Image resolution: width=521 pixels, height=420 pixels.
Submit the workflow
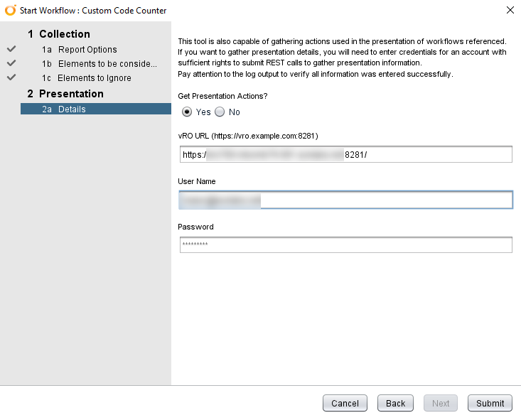(x=490, y=403)
